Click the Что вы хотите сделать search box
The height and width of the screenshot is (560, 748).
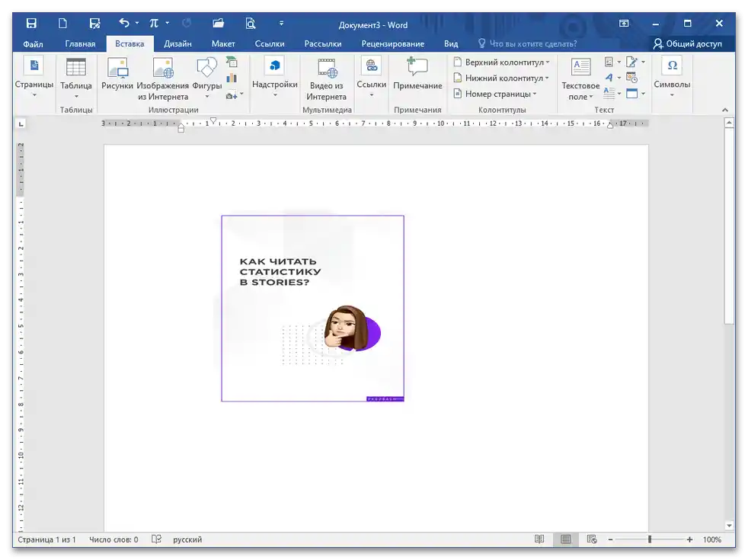coord(528,44)
